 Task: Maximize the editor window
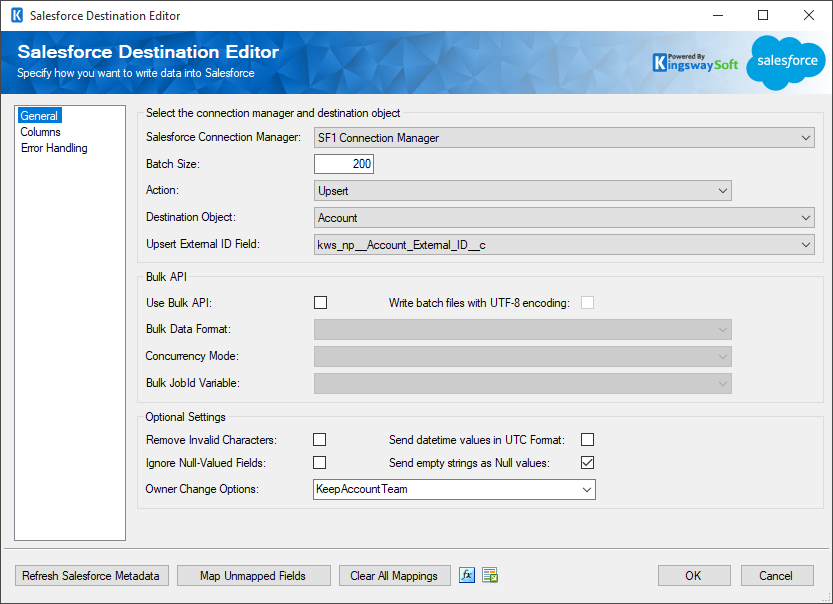coord(763,15)
